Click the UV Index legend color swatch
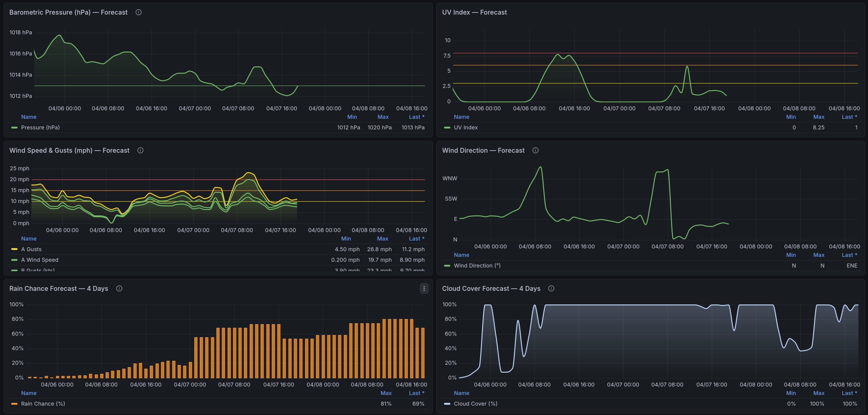This screenshot has width=868, height=415. point(447,128)
